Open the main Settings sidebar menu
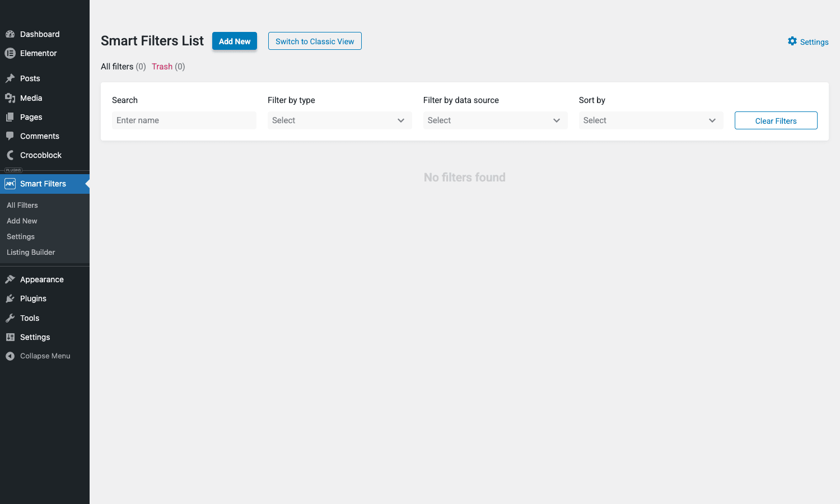The width and height of the screenshot is (840, 504). coord(45,337)
